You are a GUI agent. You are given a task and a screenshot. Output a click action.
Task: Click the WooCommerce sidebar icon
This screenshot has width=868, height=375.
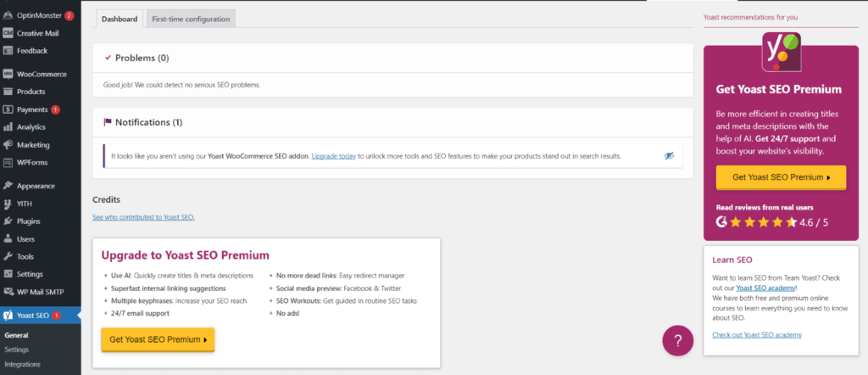tap(8, 74)
